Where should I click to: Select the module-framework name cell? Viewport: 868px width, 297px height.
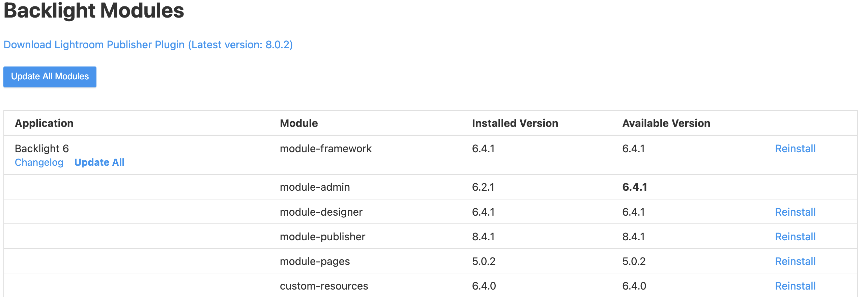(x=325, y=148)
